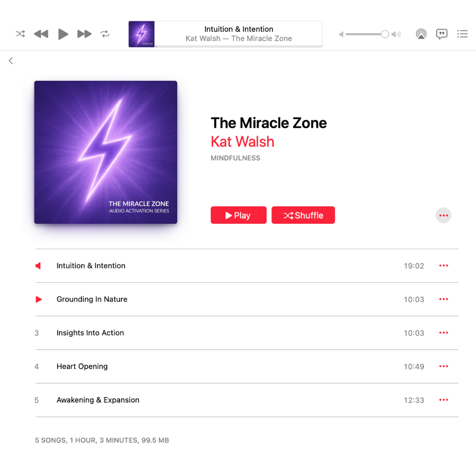476x476 pixels.
Task: Open album more options menu
Action: 443,216
